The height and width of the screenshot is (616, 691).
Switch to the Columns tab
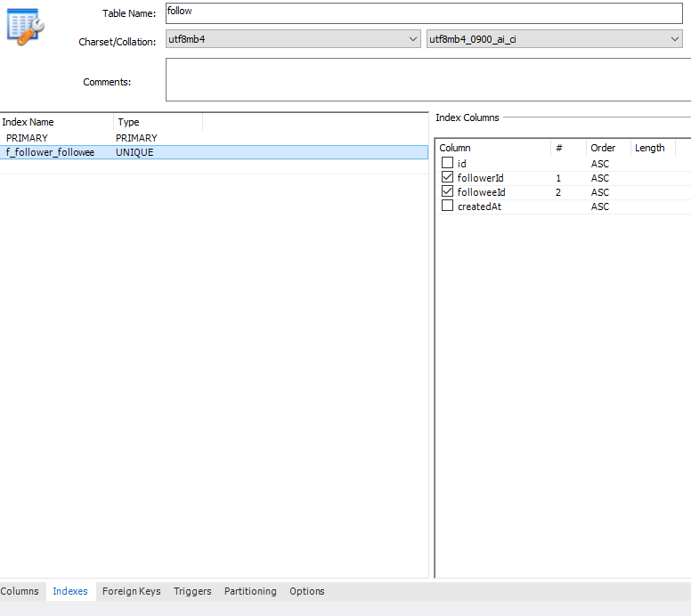pos(20,591)
